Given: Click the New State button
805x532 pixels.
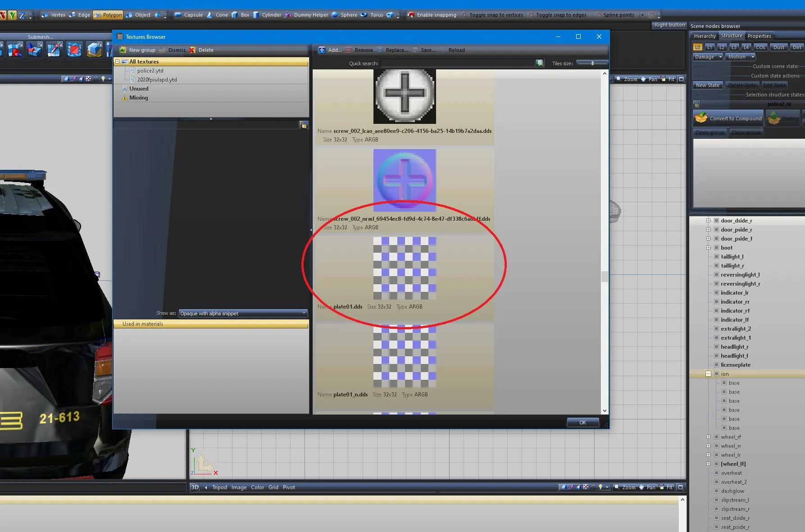Looking at the screenshot, I should [707, 85].
